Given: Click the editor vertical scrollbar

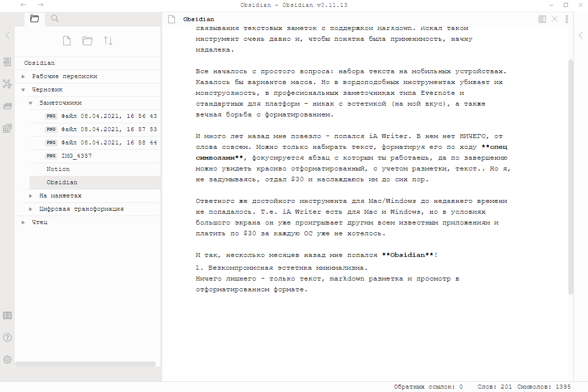Looking at the screenshot, I should click(571, 177).
